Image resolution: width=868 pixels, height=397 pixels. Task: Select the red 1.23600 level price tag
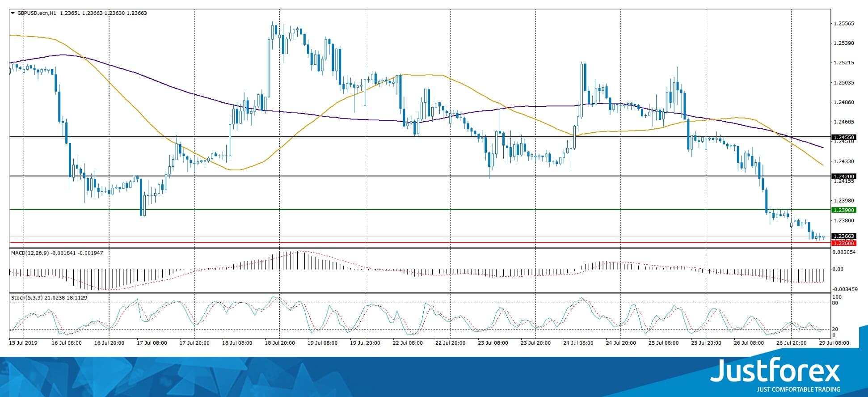point(843,243)
